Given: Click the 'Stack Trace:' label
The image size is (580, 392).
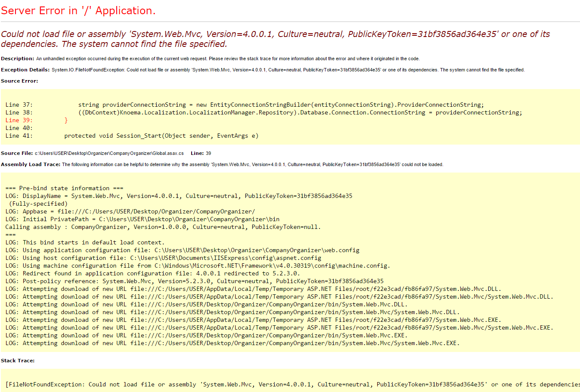Looking at the screenshot, I should tap(18, 361).
